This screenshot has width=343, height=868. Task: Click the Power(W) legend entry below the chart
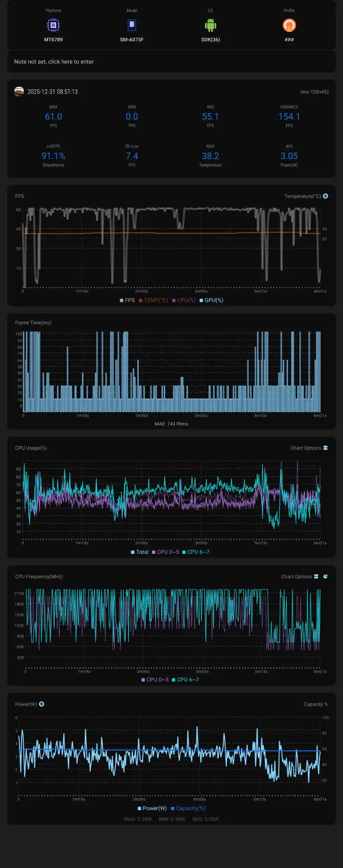pos(152,808)
